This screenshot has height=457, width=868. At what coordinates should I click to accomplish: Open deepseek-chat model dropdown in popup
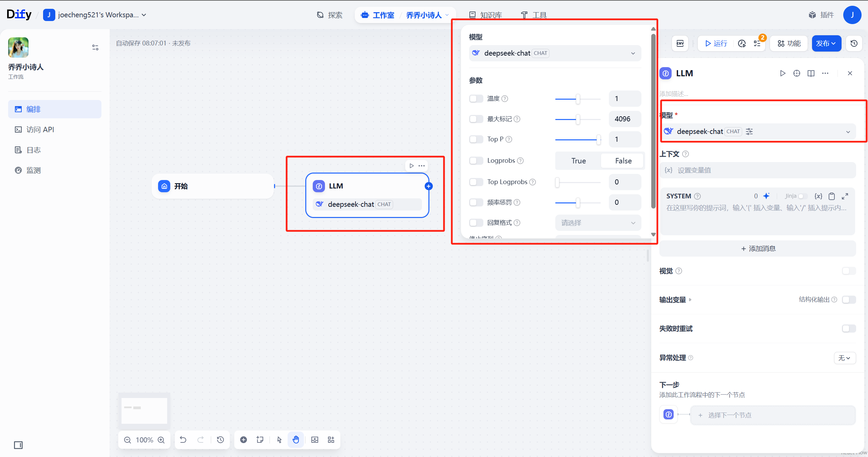[x=555, y=53]
